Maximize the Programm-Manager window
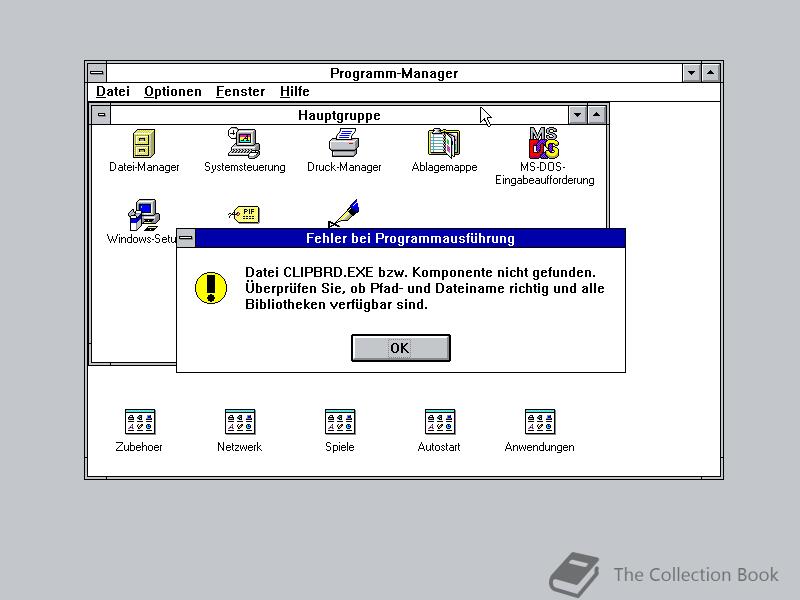Screen dimensions: 800x600 tap(711, 73)
